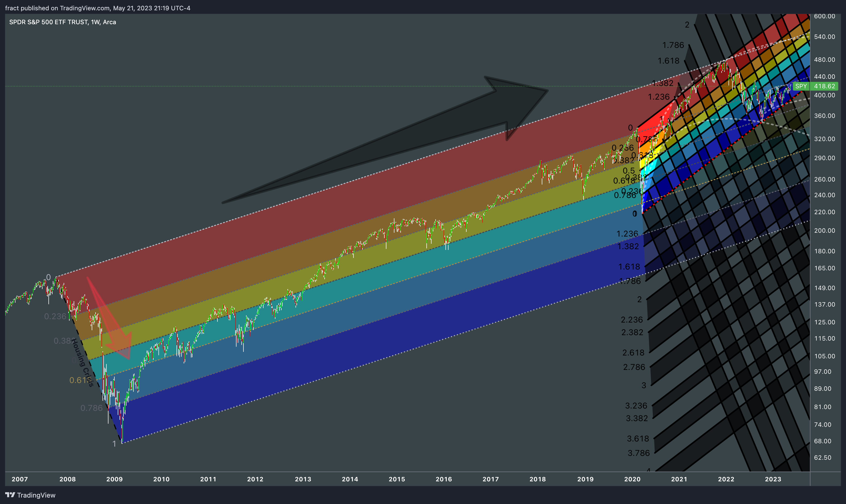Click the 600.00 price axis label

click(x=824, y=16)
